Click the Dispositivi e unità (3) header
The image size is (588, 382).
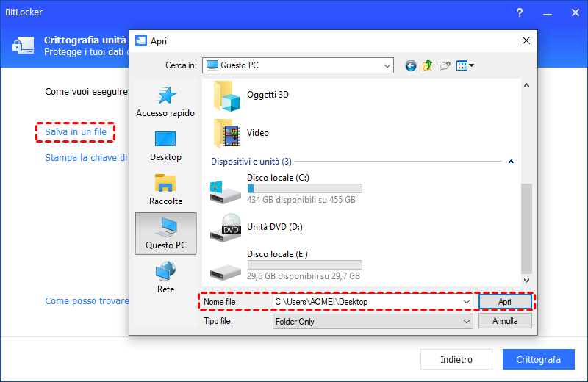(251, 162)
